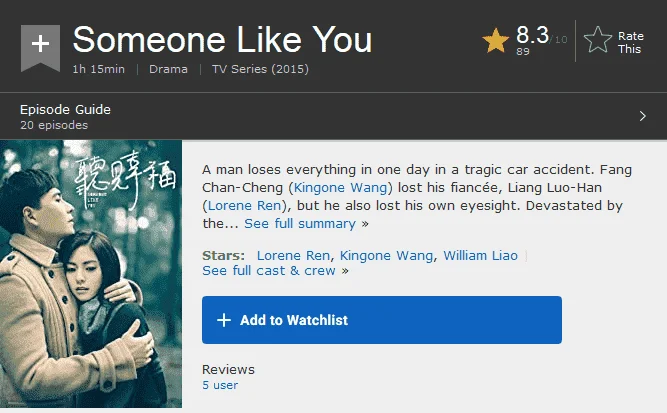This screenshot has width=667, height=413.
Task: Click the gold rating star icon
Action: click(496, 41)
